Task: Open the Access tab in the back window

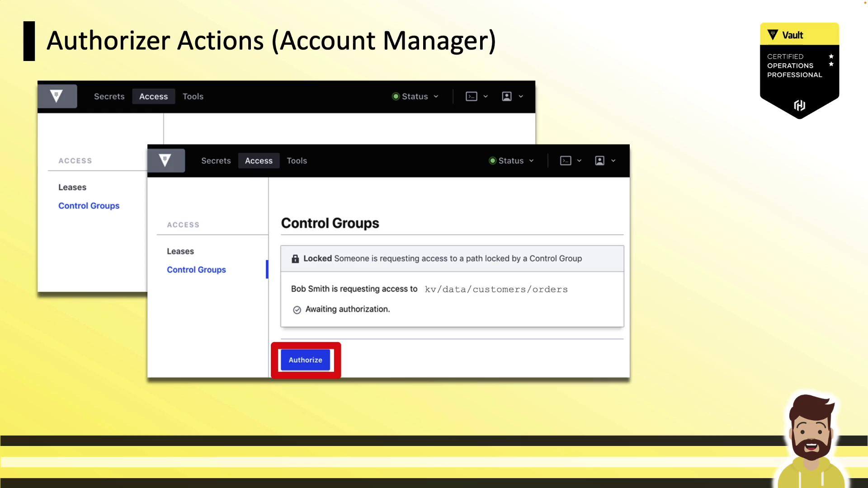Action: point(154,97)
